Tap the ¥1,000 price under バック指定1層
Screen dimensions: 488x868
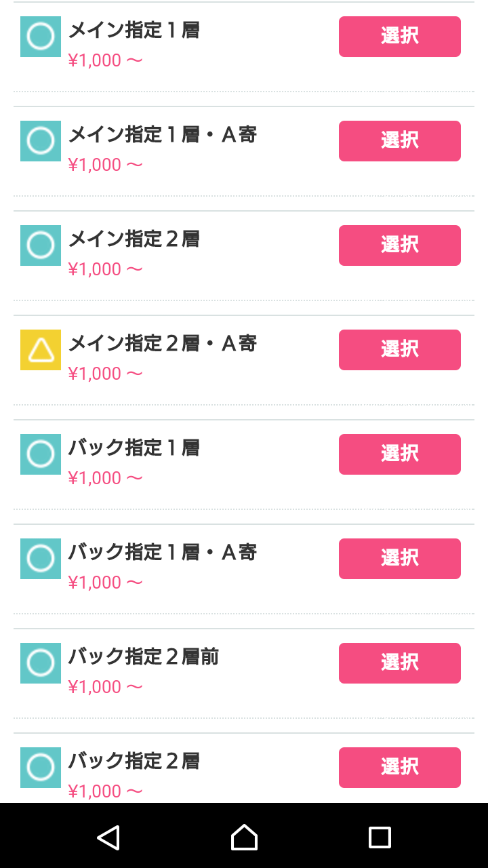[x=105, y=478]
